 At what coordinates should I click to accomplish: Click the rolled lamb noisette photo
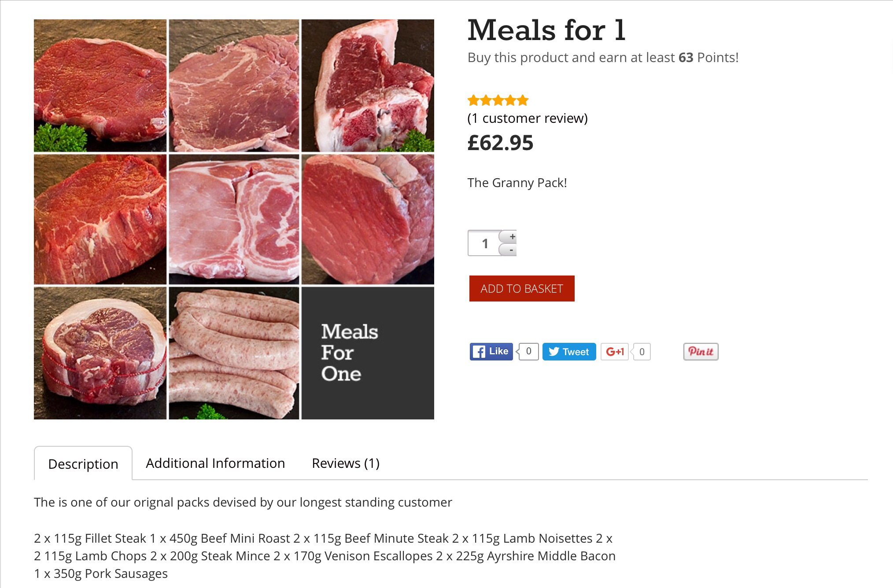pyautogui.click(x=100, y=353)
